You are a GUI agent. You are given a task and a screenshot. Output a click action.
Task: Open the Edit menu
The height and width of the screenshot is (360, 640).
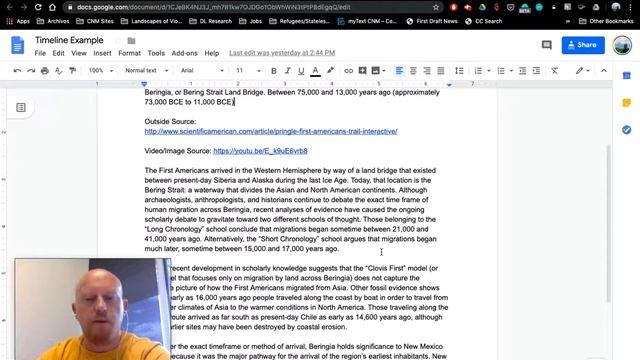58,53
